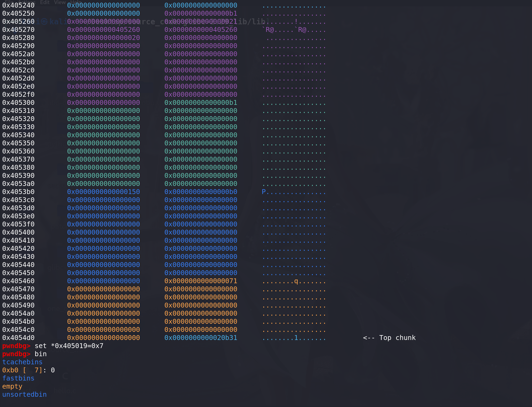Screen dimensions: 532x407
Task: Click value 0x00000000000000b1 in row 0x405300
Action: pos(201,102)
